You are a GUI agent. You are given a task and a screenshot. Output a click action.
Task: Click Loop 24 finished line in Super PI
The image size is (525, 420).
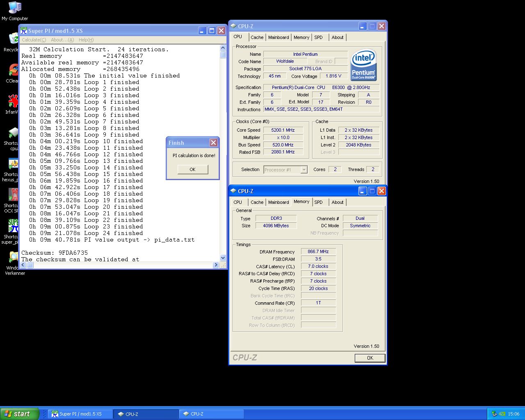pyautogui.click(x=86, y=233)
